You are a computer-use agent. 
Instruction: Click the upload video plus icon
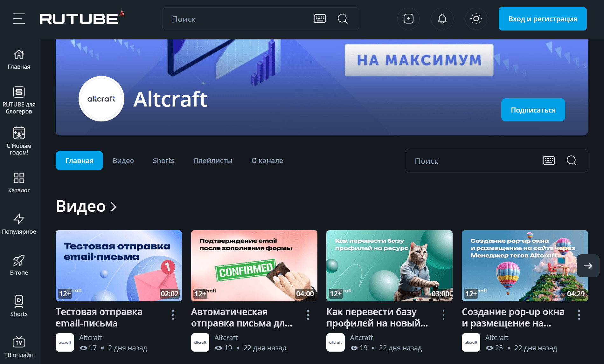408,19
